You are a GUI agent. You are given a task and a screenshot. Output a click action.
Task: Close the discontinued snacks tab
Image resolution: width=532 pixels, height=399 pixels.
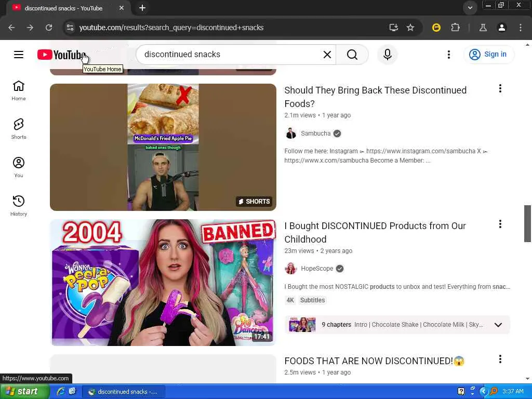(x=122, y=8)
